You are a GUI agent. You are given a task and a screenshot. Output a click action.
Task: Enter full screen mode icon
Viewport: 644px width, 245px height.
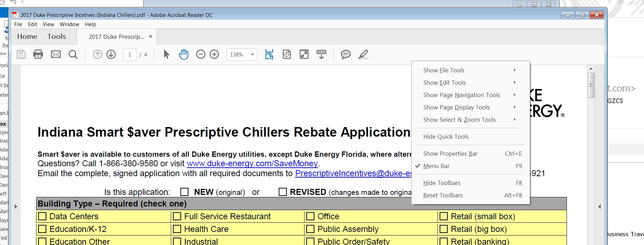[x=304, y=54]
